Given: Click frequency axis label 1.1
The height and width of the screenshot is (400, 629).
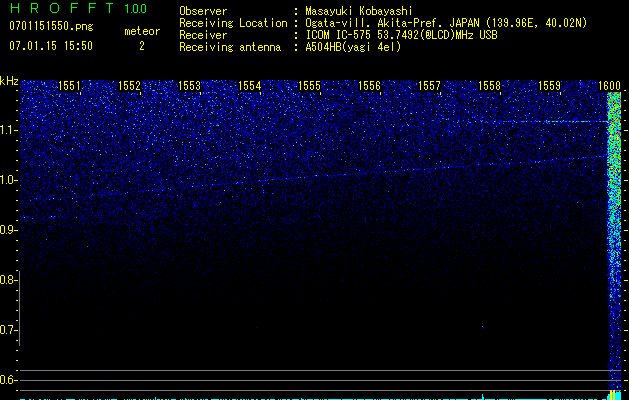Looking at the screenshot, I should point(8,130).
